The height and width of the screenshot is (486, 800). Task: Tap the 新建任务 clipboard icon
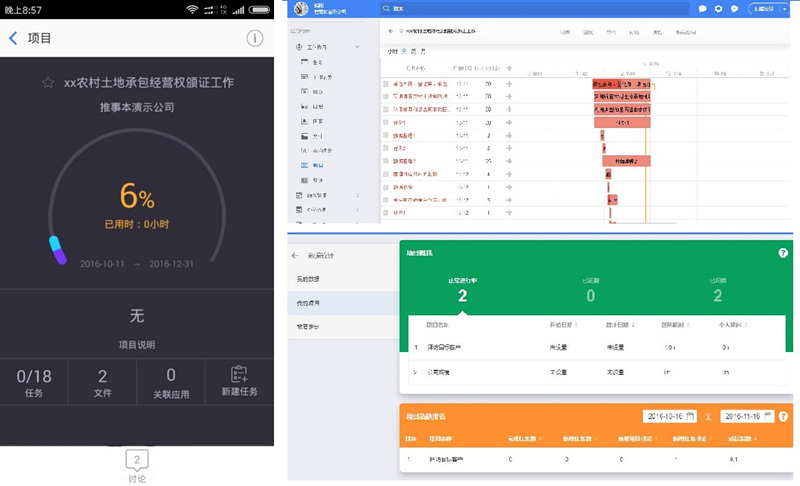[238, 375]
